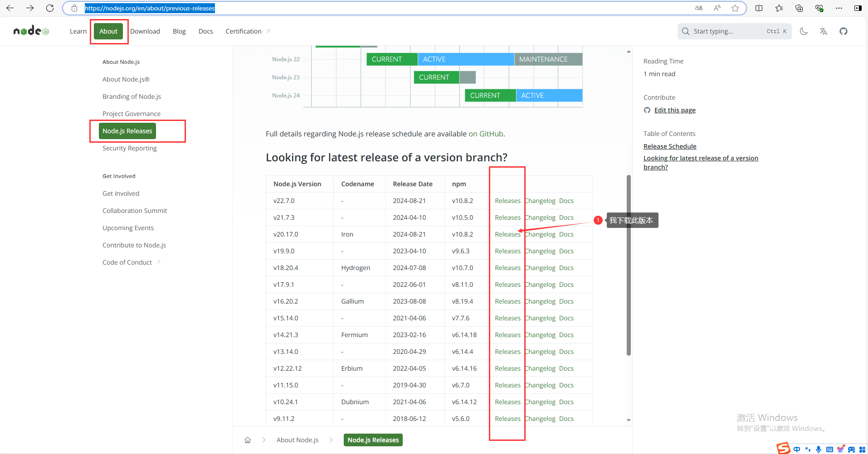Click Node.js Releases breadcrumb button
The height and width of the screenshot is (454, 868).
coord(373,440)
